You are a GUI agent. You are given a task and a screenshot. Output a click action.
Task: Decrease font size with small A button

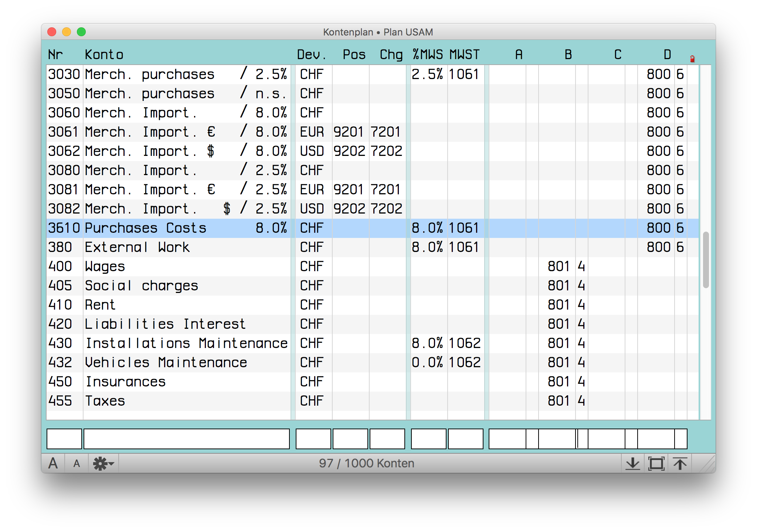[x=77, y=463]
